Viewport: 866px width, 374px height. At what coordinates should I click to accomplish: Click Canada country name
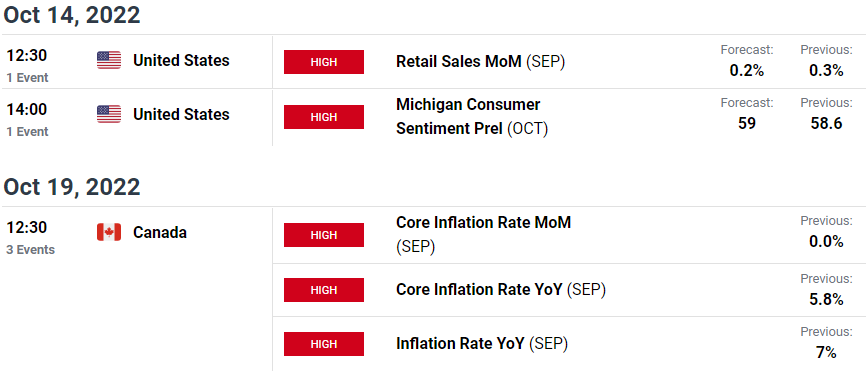click(160, 233)
